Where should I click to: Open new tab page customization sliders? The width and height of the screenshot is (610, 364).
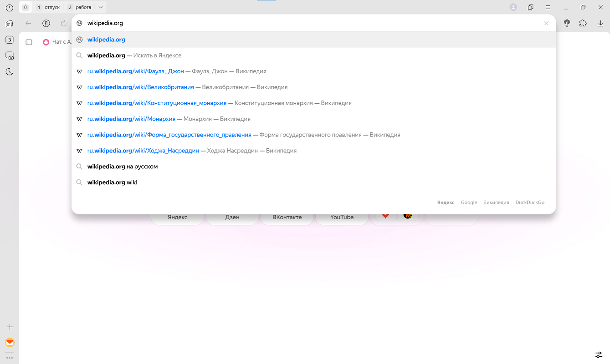coord(599,354)
